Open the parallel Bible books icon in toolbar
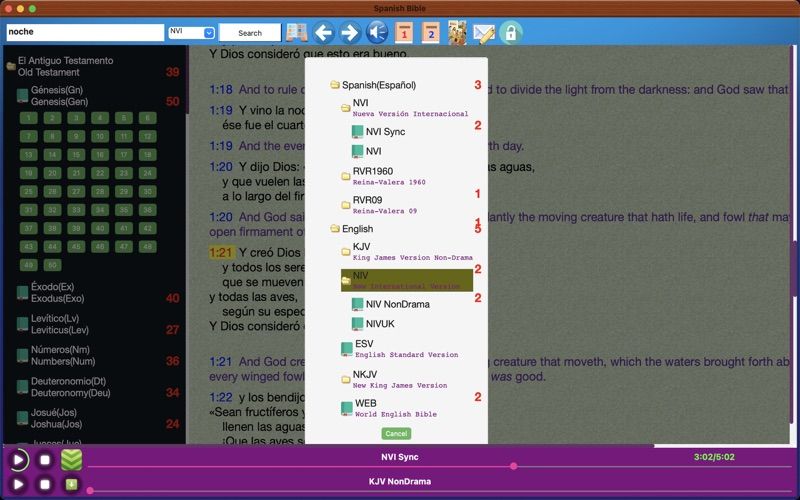Image resolution: width=800 pixels, height=500 pixels. [296, 33]
